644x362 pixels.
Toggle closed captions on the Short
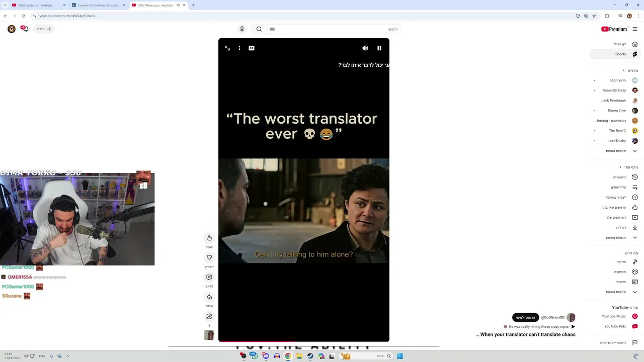point(252,48)
